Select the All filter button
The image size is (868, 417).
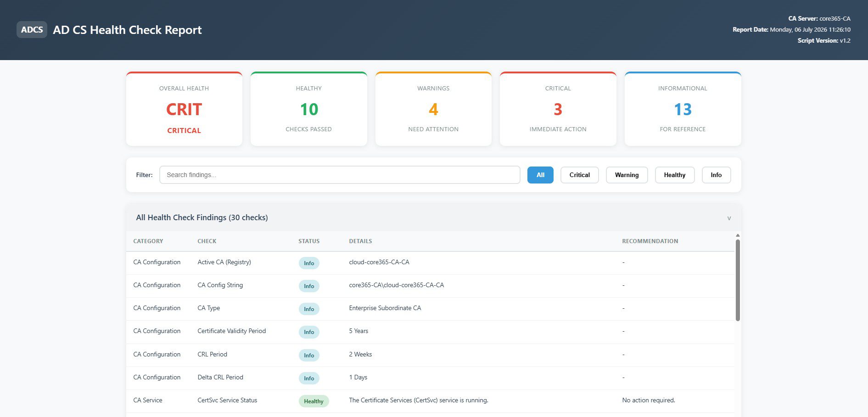pyautogui.click(x=540, y=175)
